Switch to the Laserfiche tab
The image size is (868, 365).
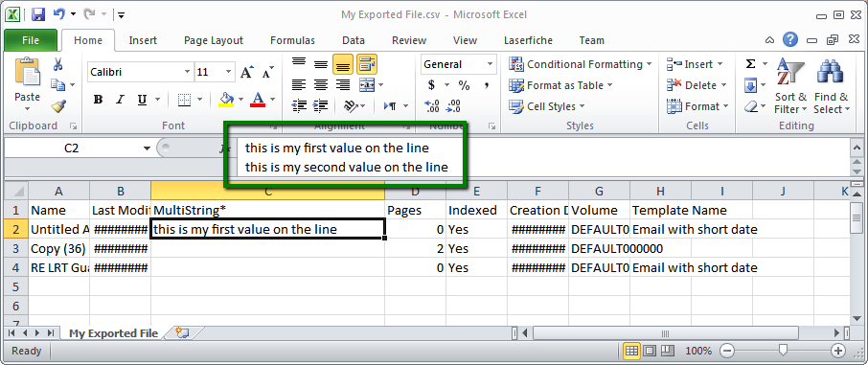[x=528, y=40]
